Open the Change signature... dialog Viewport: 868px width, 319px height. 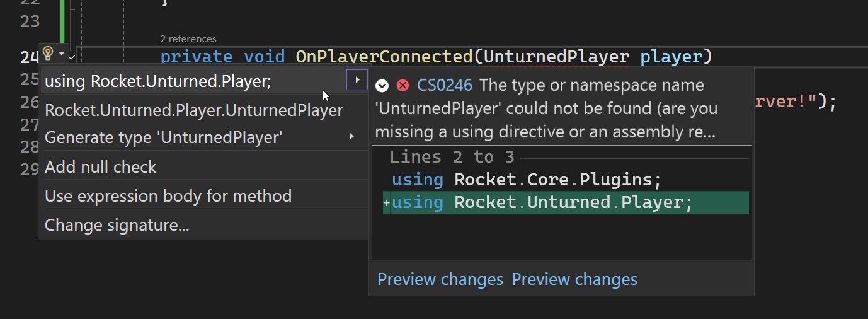coord(117,225)
